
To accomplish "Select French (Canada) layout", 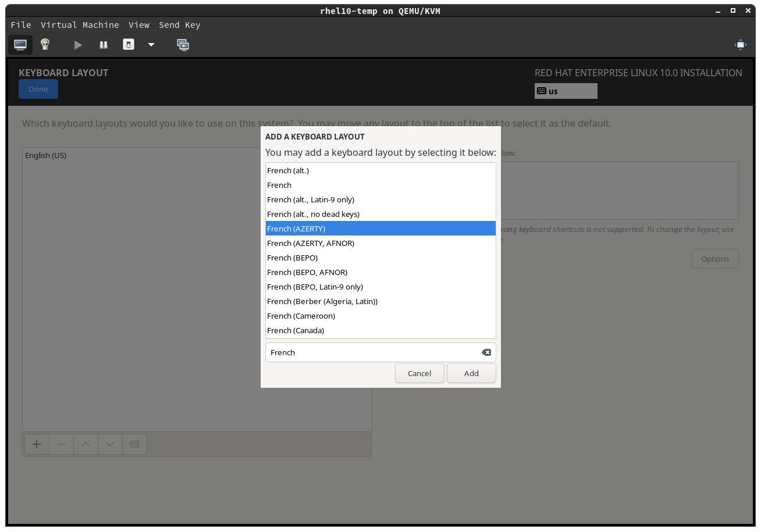I will coord(380,330).
